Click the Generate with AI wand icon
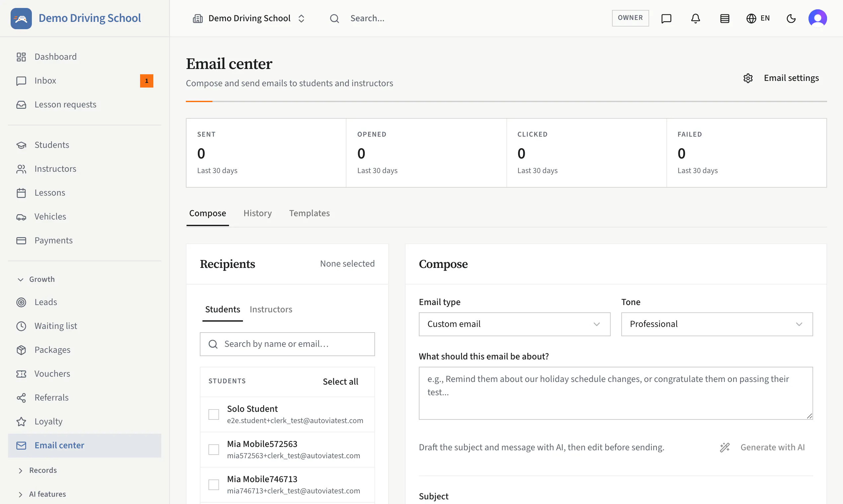Image resolution: width=843 pixels, height=504 pixels. [x=725, y=447]
